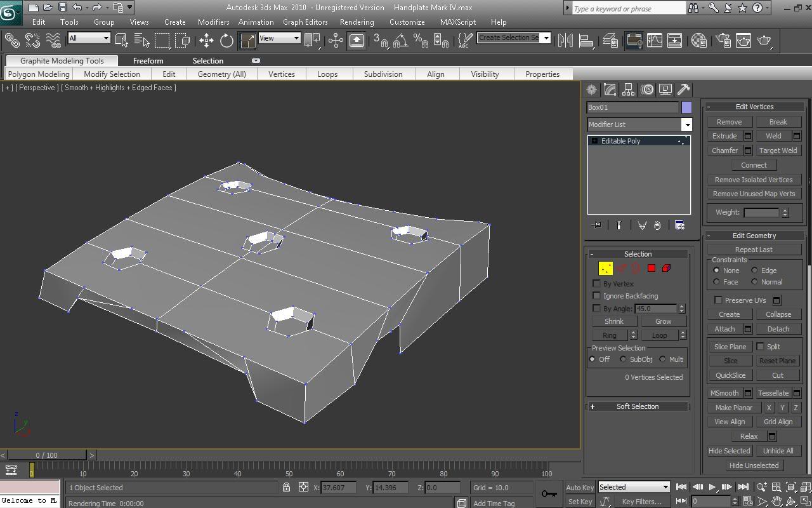Select Vertex sub-object level
This screenshot has height=508, width=812.
[606, 269]
